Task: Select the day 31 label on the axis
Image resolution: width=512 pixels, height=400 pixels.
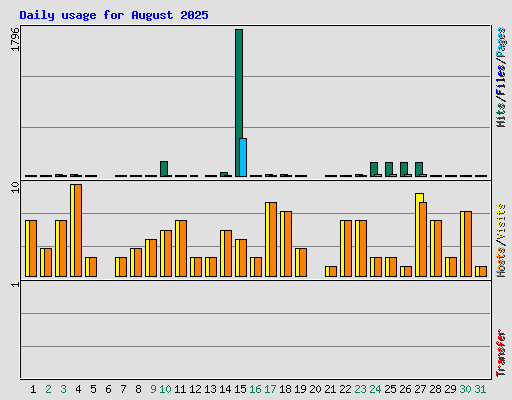Action: click(x=480, y=389)
